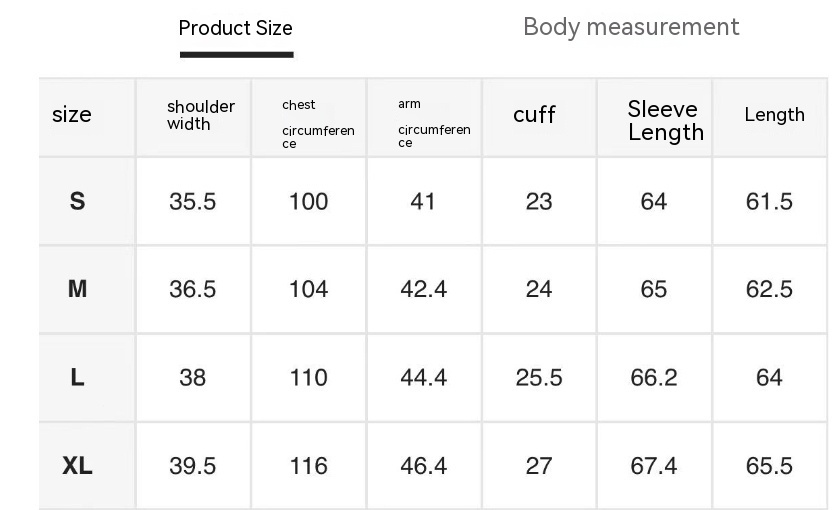This screenshot has width=835, height=510.
Task: Select the chest circumference header cell
Action: pyautogui.click(x=317, y=123)
